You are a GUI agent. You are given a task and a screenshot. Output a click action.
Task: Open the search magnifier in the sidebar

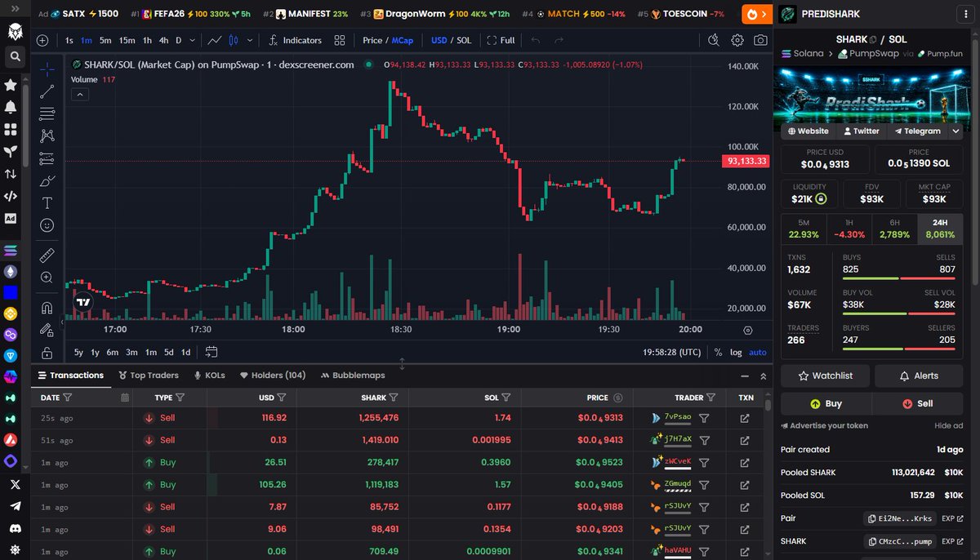click(x=15, y=57)
